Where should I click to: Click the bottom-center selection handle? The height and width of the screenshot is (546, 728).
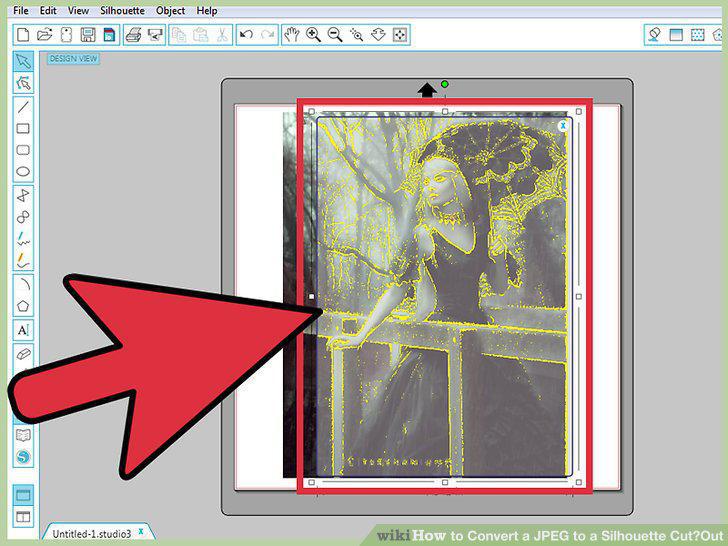[445, 482]
